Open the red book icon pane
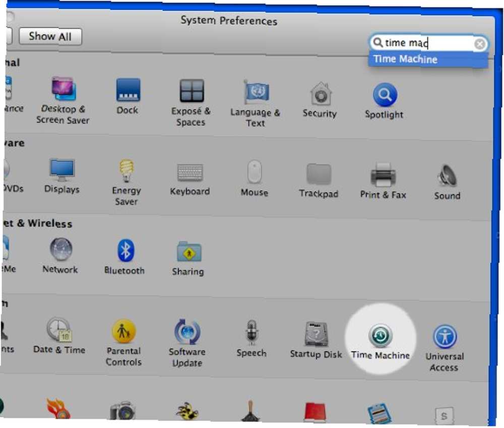This screenshot has height=428, width=504. coord(316,412)
